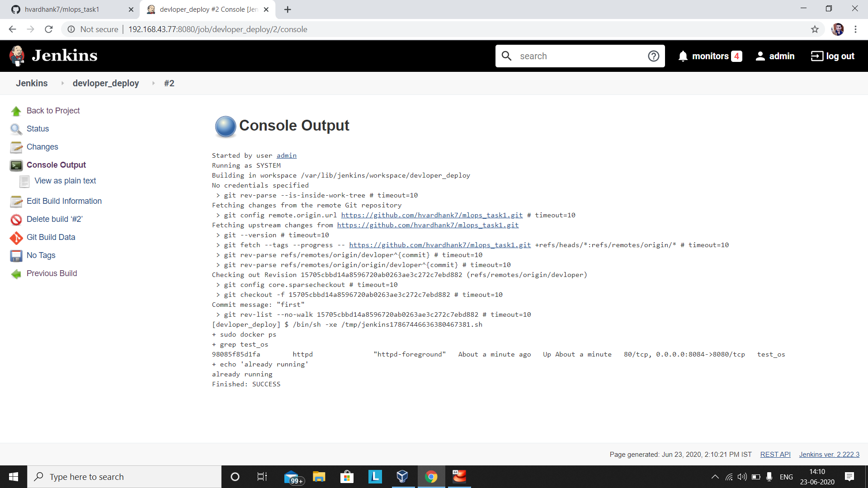
Task: Click the Status magnifier icon
Action: [x=16, y=129]
